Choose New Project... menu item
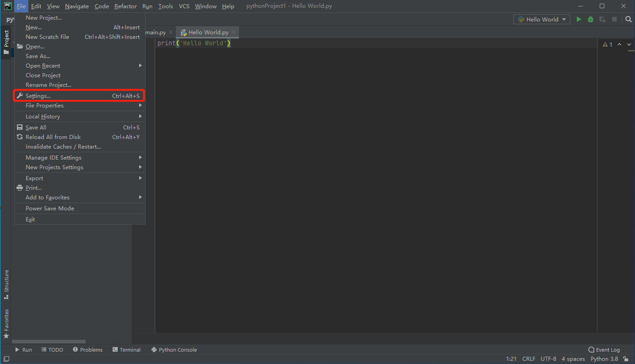Viewport: 635px width, 364px height. point(80,18)
